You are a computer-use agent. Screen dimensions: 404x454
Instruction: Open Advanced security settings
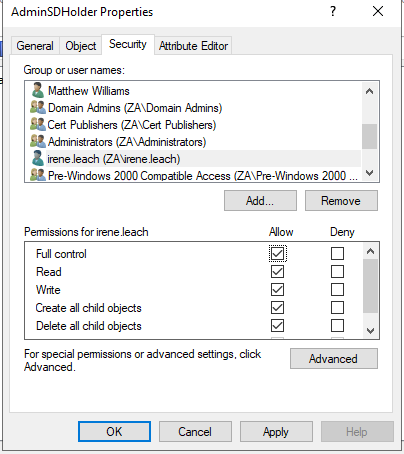click(x=334, y=359)
